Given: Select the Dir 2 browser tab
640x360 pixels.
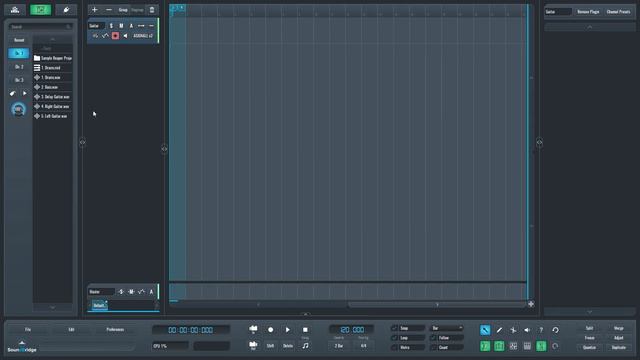Looking at the screenshot, I should click(19, 67).
